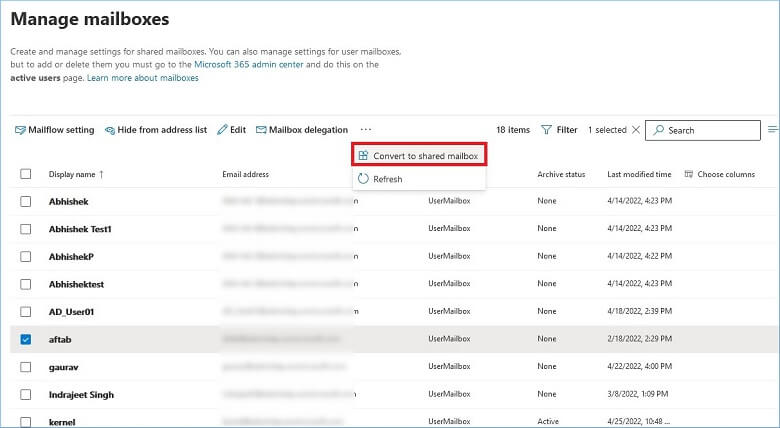780x428 pixels.
Task: Clear selection with the X icon
Action: [636, 130]
